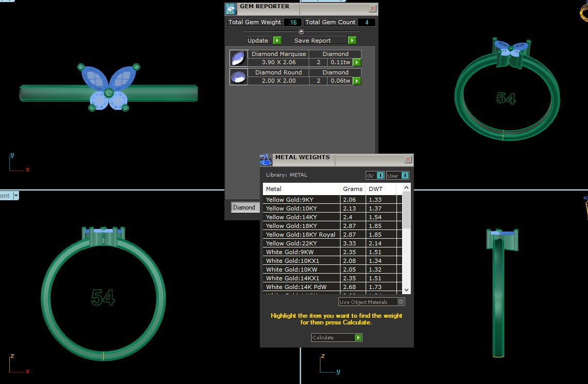
Task: Click green arrow next to 0.06tw
Action: [x=356, y=81]
